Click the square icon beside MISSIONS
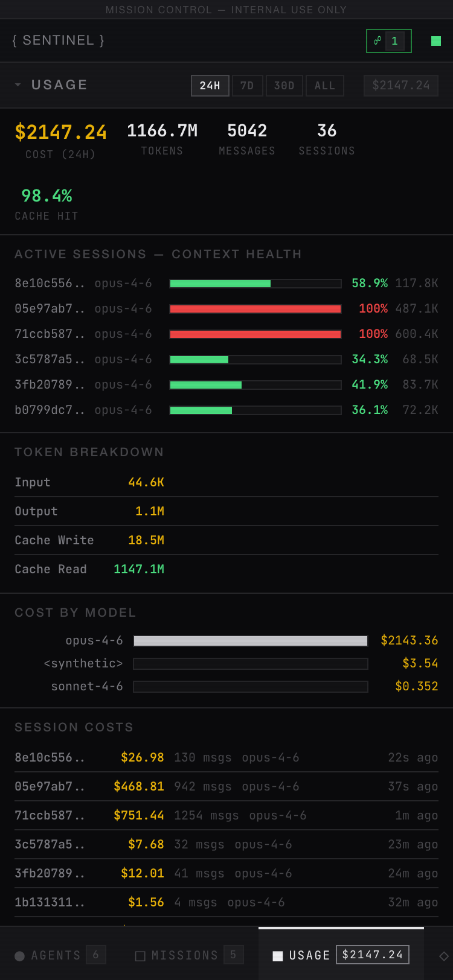The width and height of the screenshot is (453, 980). point(140,956)
